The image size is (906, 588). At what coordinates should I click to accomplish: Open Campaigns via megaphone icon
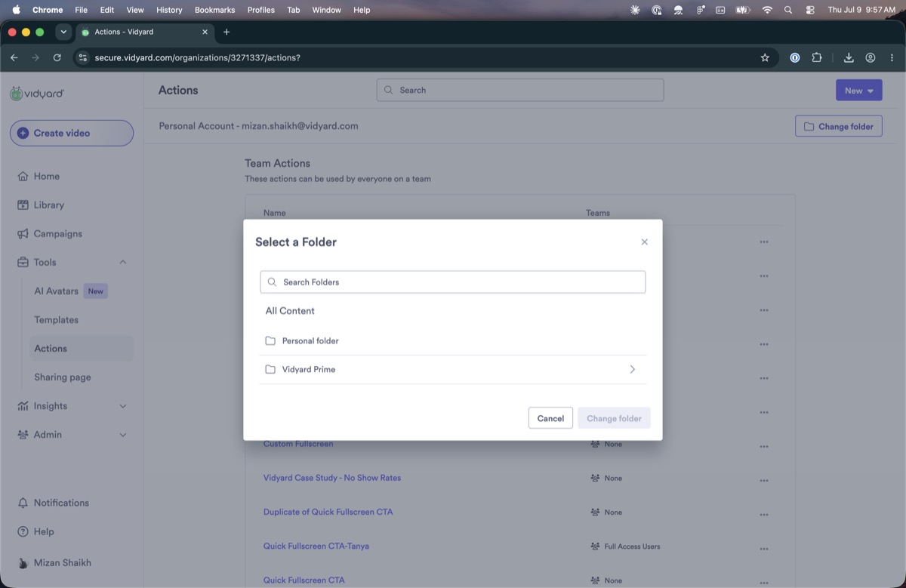point(23,234)
